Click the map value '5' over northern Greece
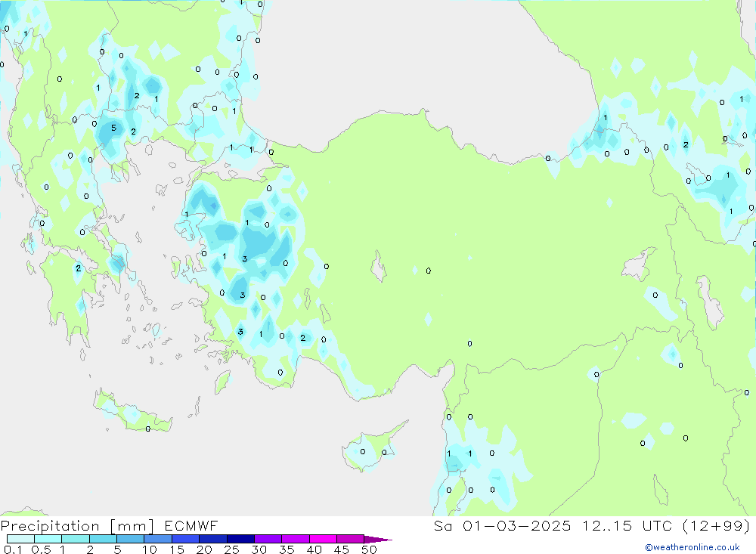The image size is (756, 554). pyautogui.click(x=114, y=128)
